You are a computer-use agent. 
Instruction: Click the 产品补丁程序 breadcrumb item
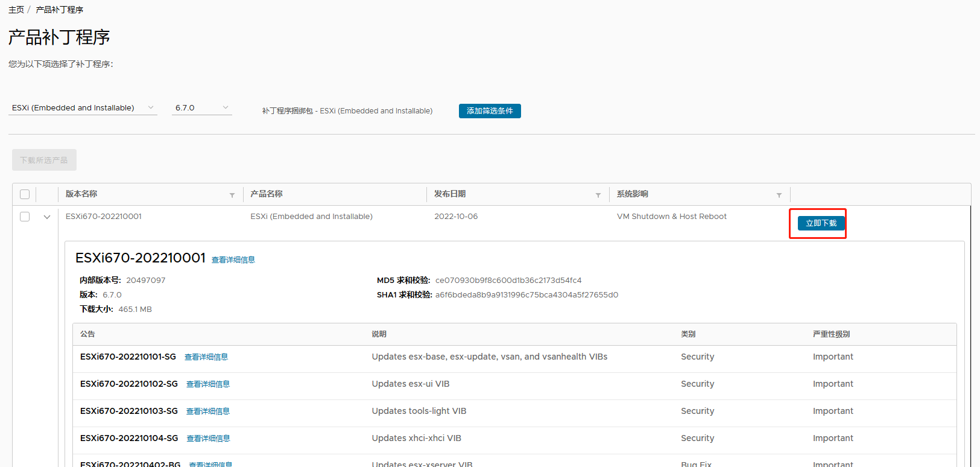(x=60, y=10)
